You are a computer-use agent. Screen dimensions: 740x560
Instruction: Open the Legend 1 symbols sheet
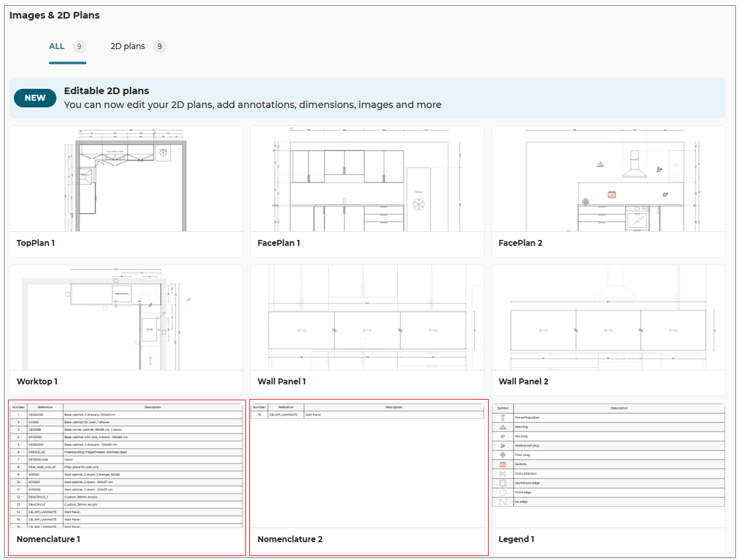click(607, 464)
